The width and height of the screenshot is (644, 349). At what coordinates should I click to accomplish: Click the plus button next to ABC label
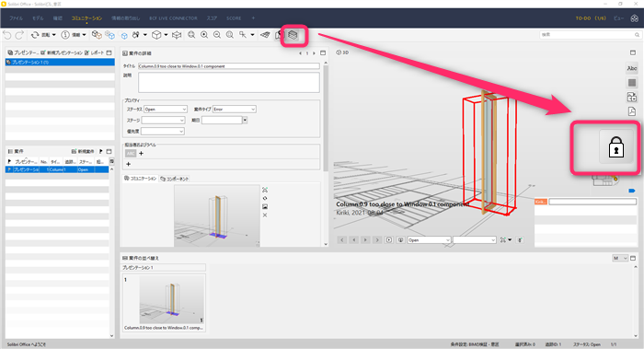click(x=142, y=154)
